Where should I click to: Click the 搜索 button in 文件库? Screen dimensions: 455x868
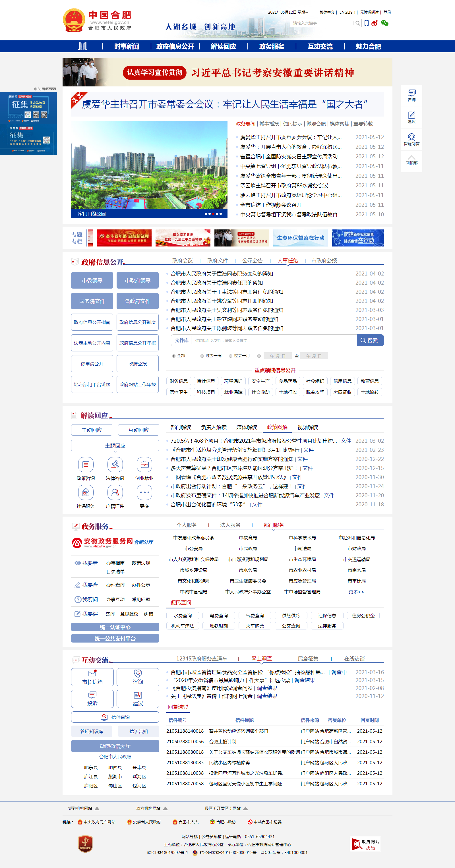(370, 340)
